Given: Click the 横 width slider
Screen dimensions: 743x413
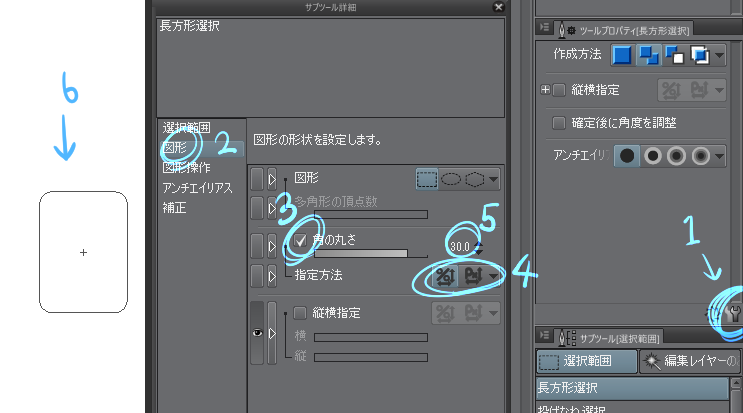Looking at the screenshot, I should tap(371, 337).
